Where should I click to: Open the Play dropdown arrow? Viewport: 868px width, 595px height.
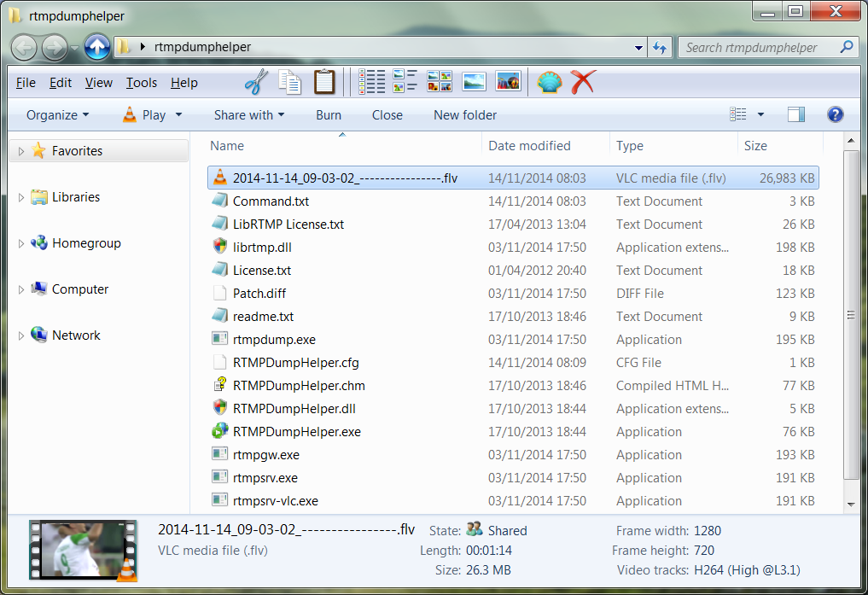click(178, 114)
